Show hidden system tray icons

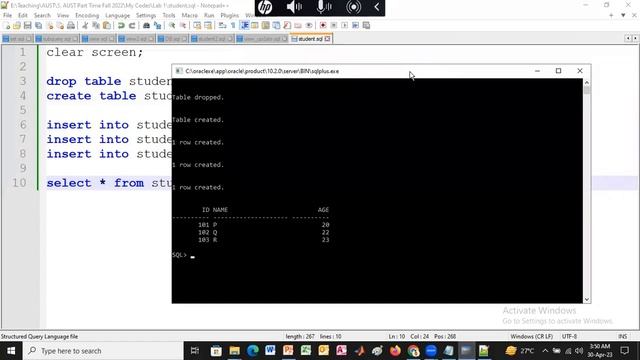[x=545, y=351]
